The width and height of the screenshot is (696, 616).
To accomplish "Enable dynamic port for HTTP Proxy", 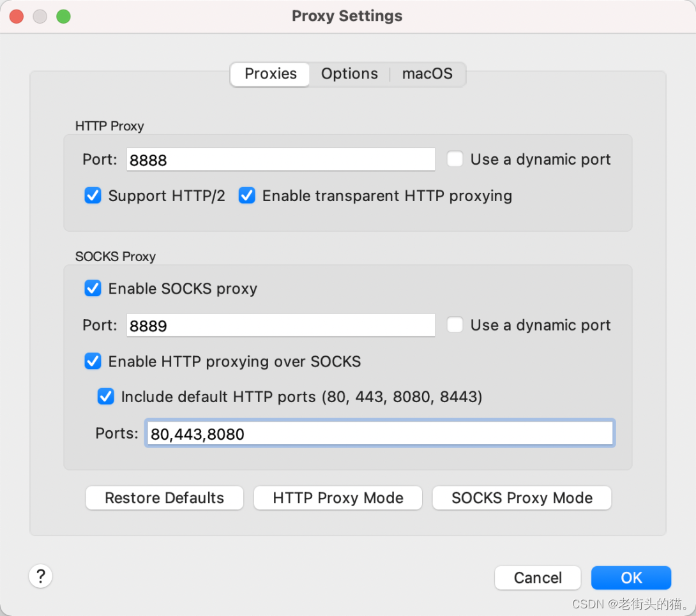I will coord(455,159).
